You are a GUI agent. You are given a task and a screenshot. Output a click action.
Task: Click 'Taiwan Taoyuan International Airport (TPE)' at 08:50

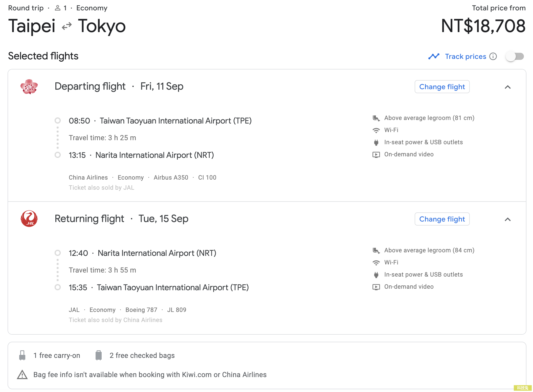[x=175, y=121]
